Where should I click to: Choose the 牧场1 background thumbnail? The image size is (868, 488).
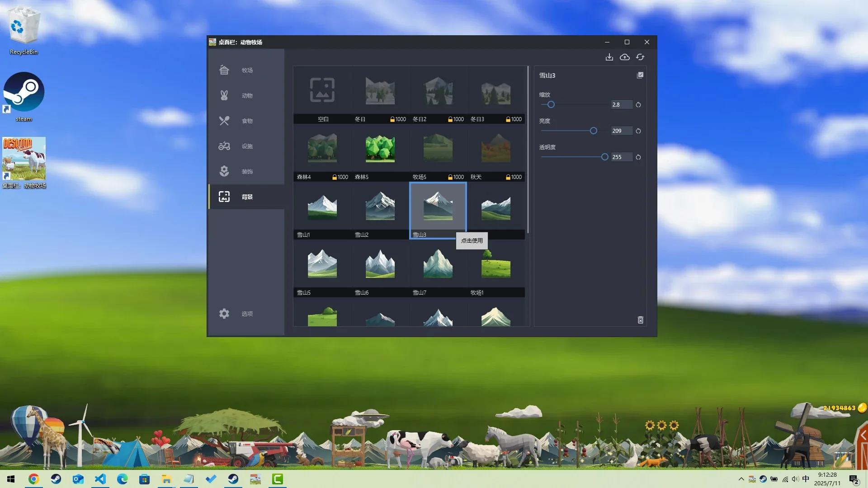pos(495,265)
